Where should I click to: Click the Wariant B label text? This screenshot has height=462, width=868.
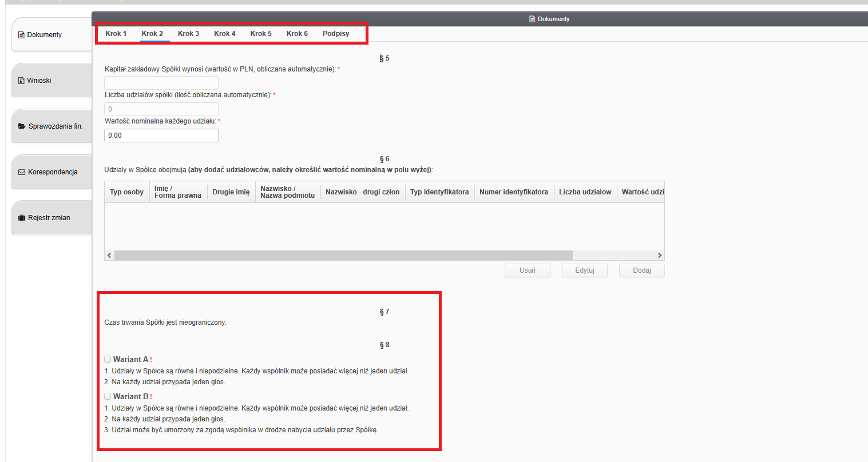[x=131, y=396]
